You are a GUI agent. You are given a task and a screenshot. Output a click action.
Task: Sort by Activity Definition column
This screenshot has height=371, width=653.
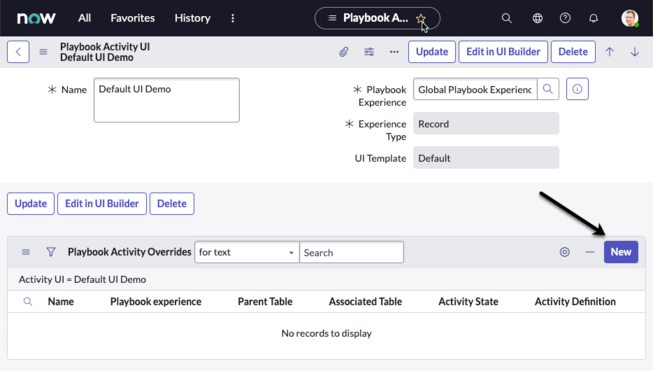(x=575, y=301)
